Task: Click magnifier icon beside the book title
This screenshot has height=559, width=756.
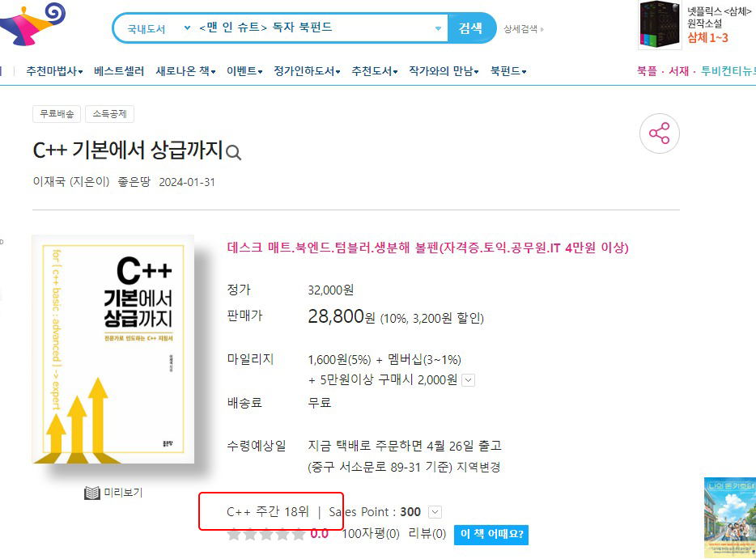Action: point(233,152)
